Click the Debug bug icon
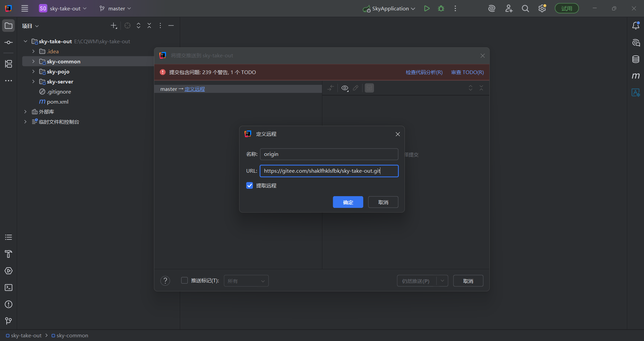This screenshot has height=341, width=644. coord(441,9)
